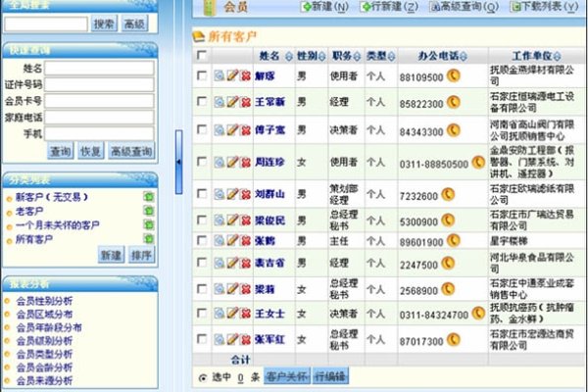
Task: View details icon for 周连珍
Action: pyautogui.click(x=220, y=162)
